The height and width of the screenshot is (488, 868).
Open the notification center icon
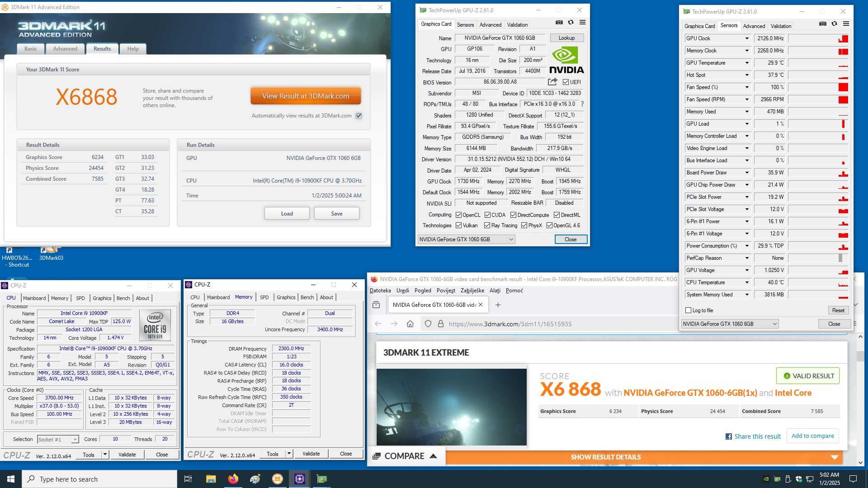(x=853, y=479)
